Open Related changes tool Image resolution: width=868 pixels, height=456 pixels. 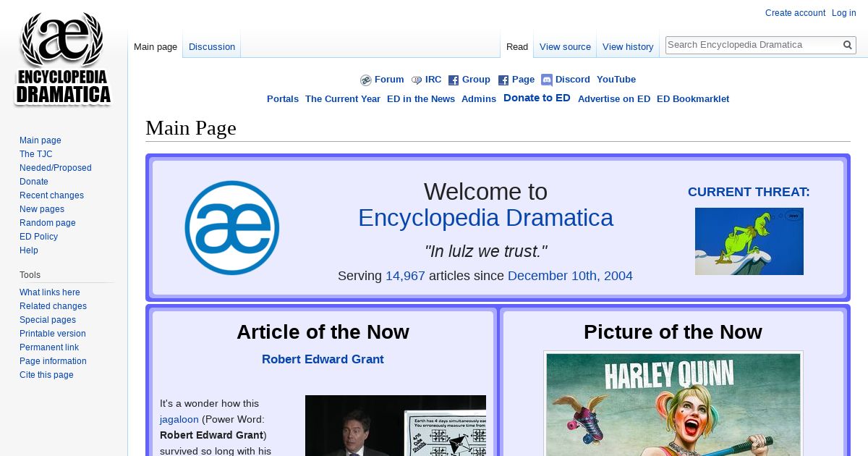pos(53,306)
